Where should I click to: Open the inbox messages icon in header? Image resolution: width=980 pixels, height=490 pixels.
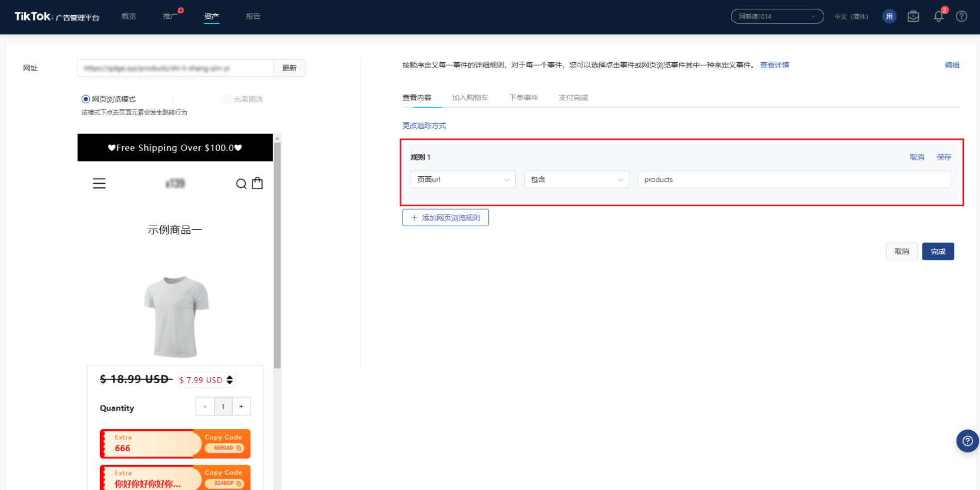(913, 16)
